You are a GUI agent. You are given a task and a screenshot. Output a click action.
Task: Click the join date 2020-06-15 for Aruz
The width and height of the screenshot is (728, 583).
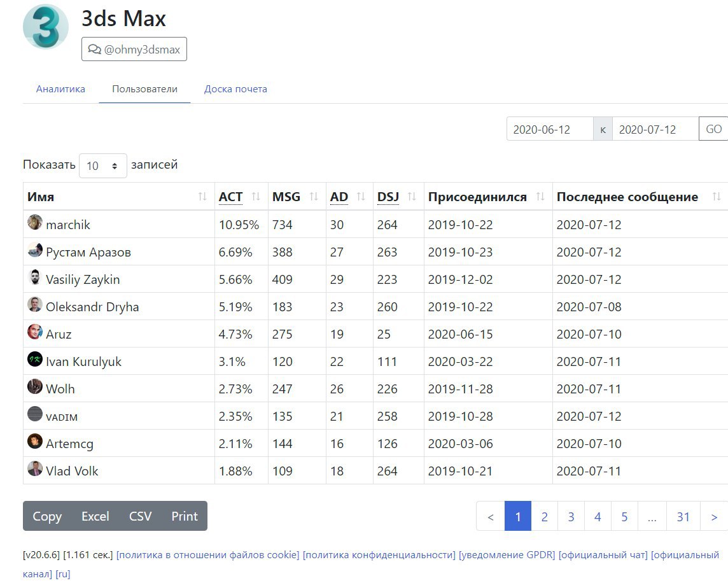460,335
